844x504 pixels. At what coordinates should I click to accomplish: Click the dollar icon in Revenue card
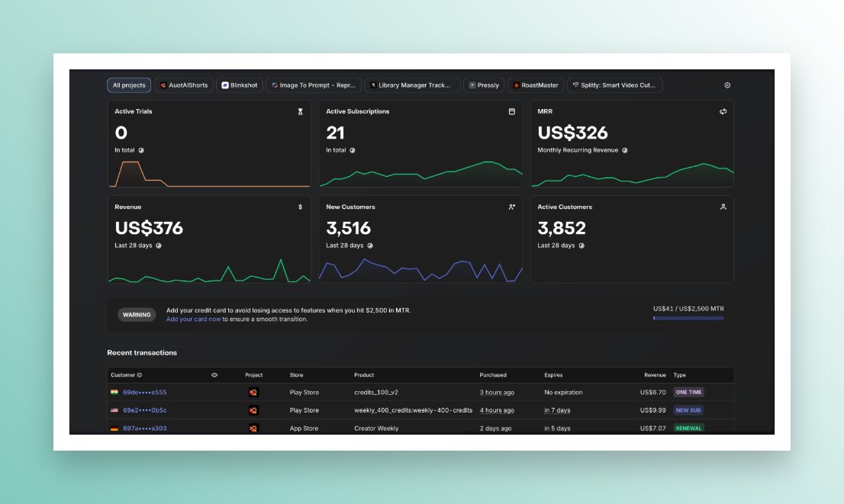pos(301,207)
